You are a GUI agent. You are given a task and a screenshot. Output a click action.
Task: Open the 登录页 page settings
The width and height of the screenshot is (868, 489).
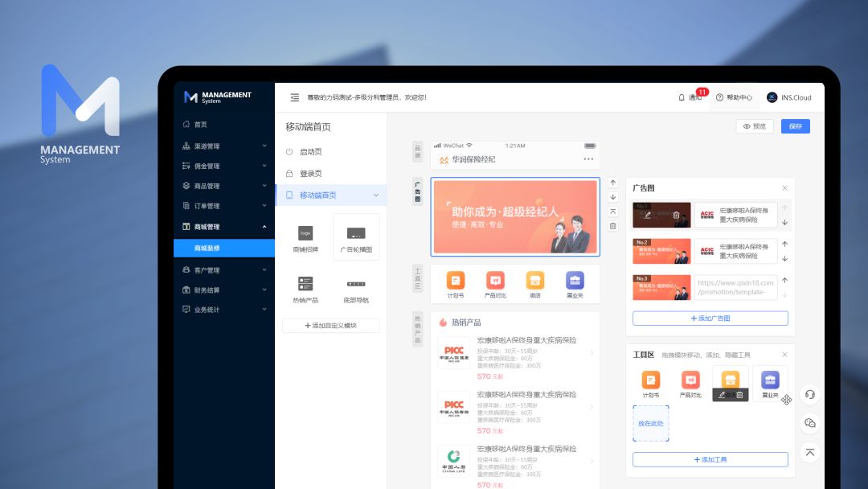pyautogui.click(x=330, y=174)
